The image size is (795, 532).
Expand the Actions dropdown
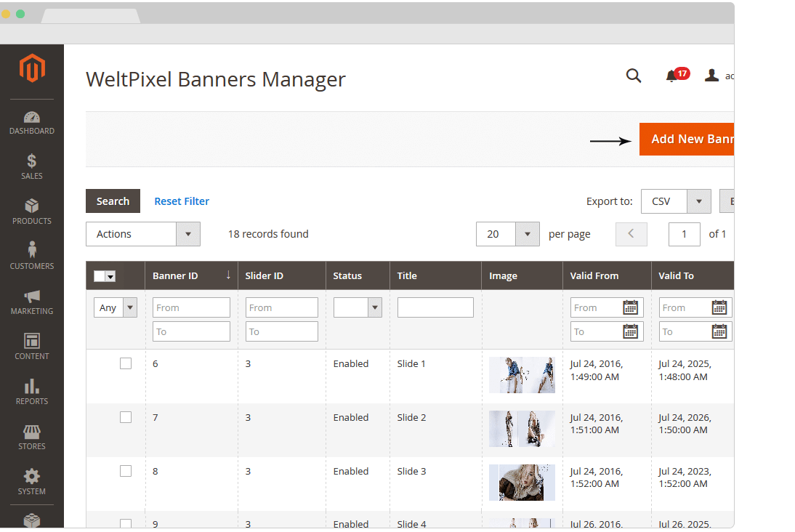click(142, 234)
